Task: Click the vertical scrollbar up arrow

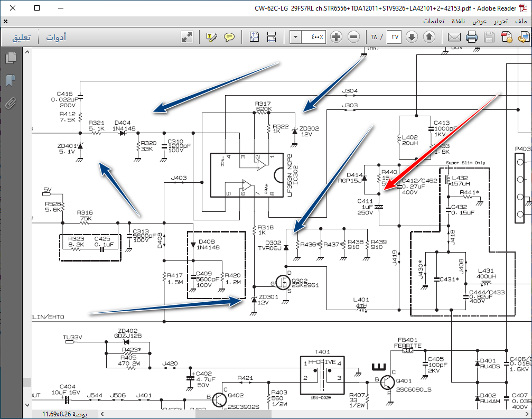Action: [x=27, y=52]
